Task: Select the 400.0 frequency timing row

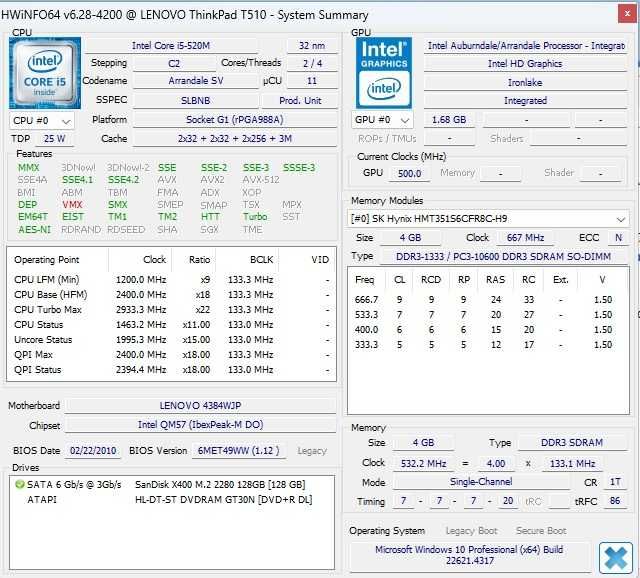Action: pos(488,330)
